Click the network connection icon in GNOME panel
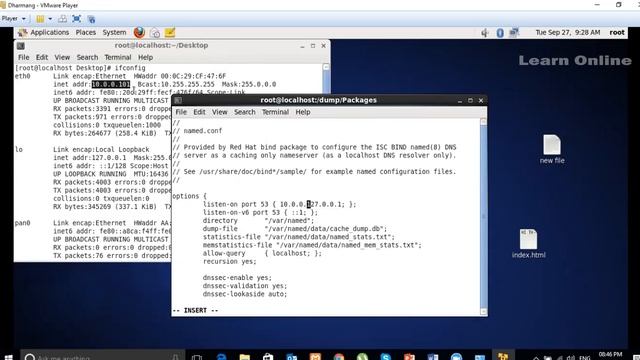 tap(513, 32)
